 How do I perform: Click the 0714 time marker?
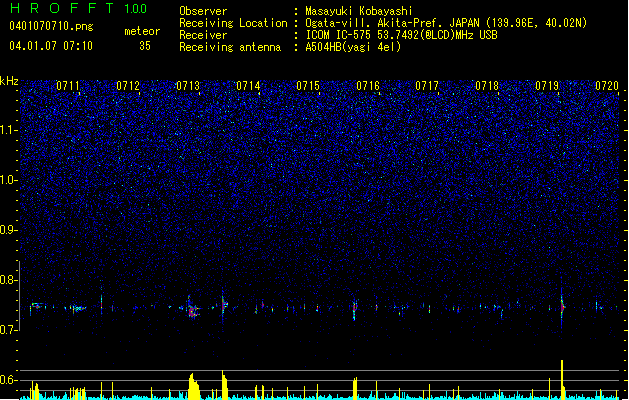point(248,86)
